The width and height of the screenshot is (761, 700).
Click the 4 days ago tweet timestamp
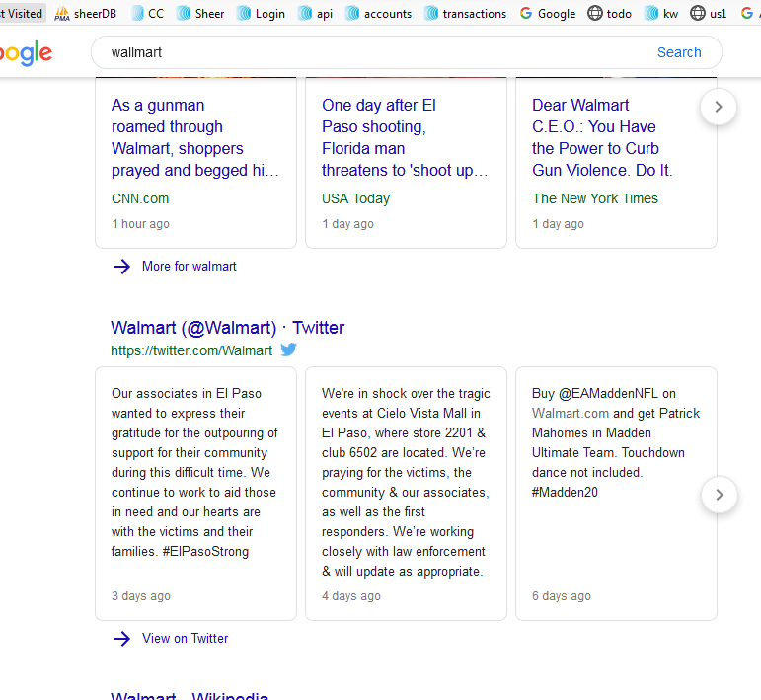click(351, 596)
